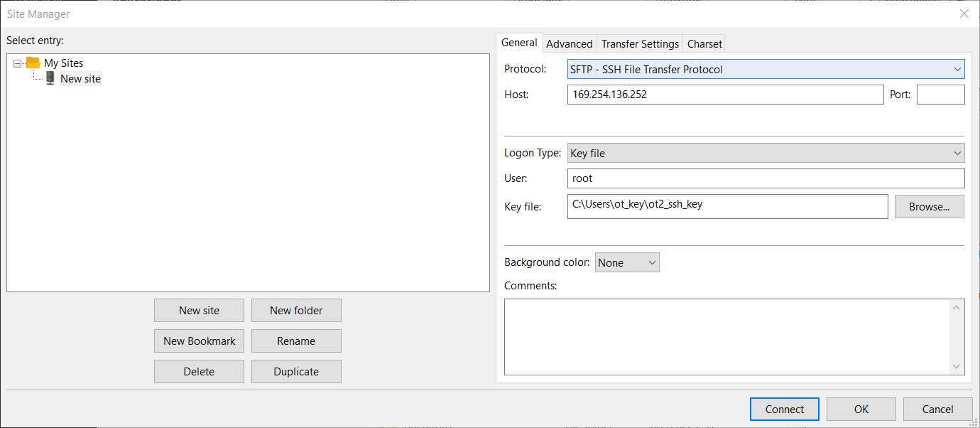Open the Background color dropdown
This screenshot has width=980, height=428.
point(627,262)
